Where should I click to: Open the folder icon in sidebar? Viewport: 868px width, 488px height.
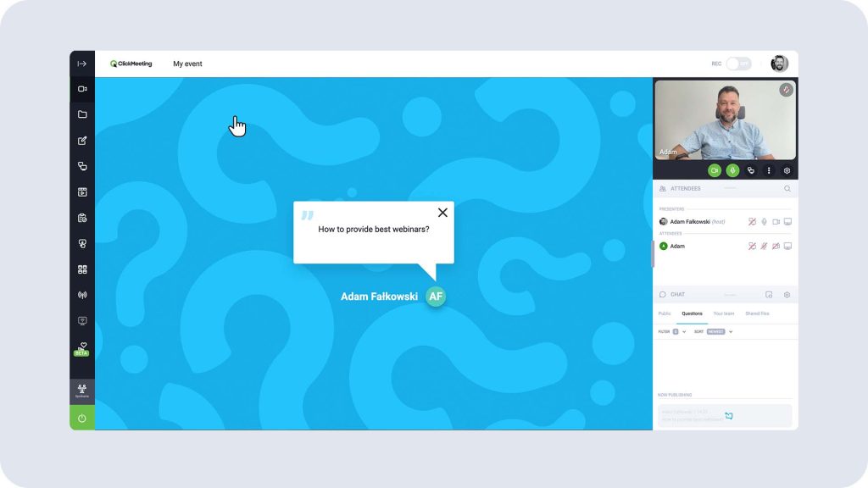[82, 114]
